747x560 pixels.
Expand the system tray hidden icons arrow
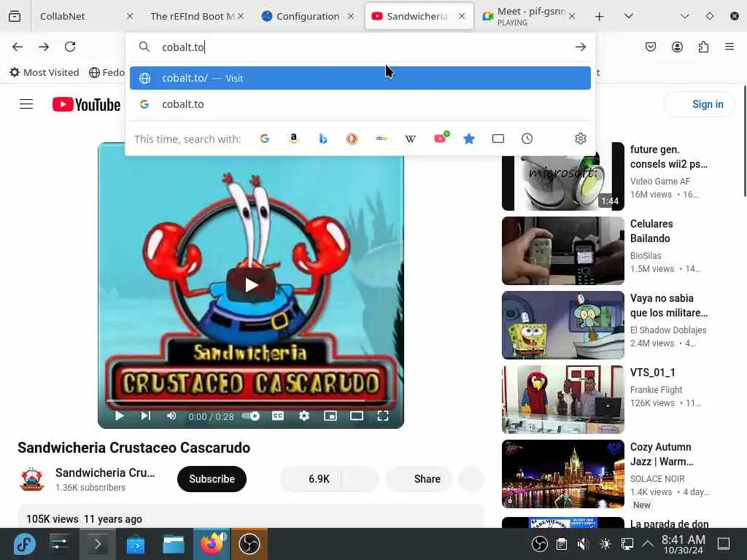648,544
